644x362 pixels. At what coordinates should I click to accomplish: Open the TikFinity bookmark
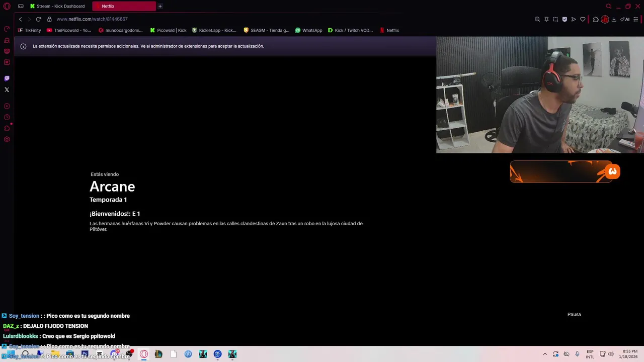pos(29,30)
